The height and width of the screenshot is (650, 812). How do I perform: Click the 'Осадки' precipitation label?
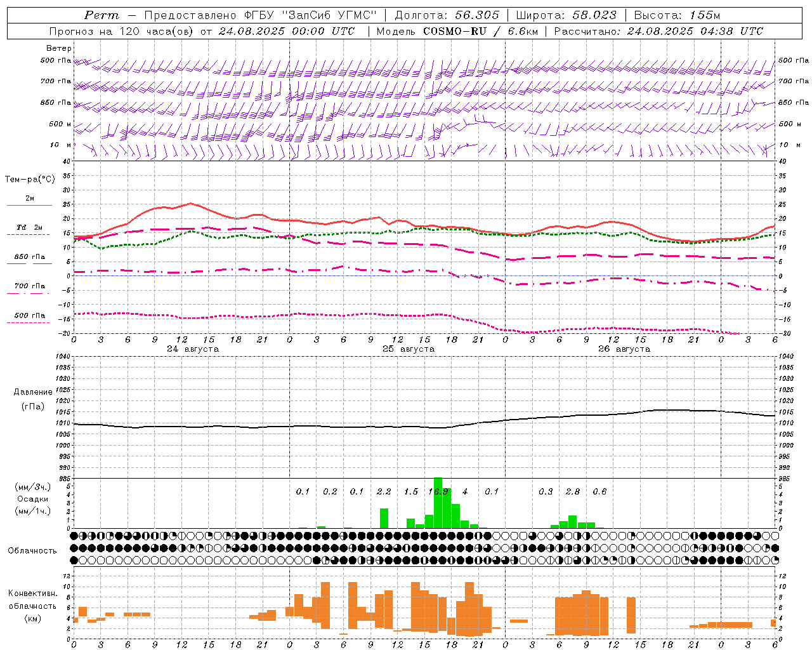point(32,499)
